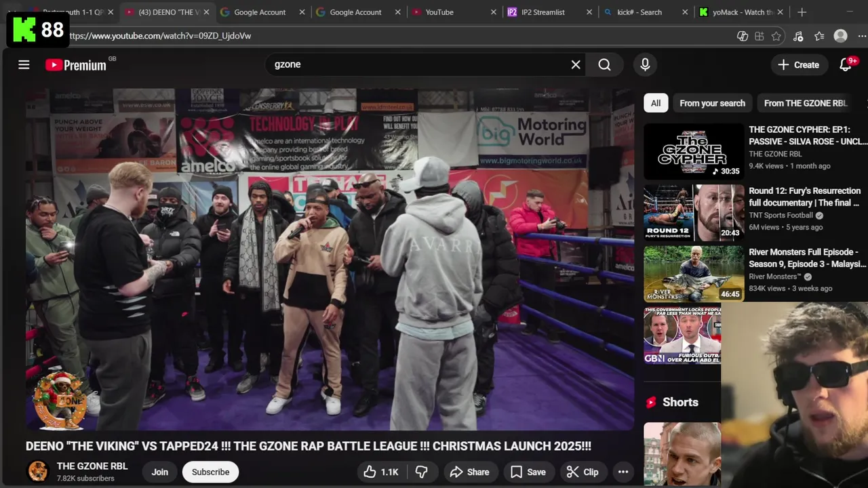
Task: Visit TNT Sports Football channel
Action: pyautogui.click(x=781, y=216)
